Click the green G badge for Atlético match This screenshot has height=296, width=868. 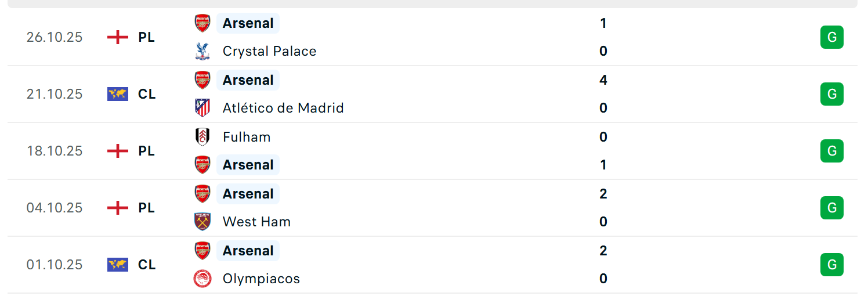tap(831, 94)
